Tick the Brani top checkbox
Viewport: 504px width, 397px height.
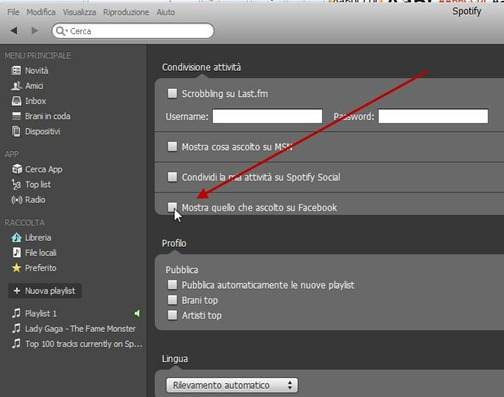pos(172,300)
